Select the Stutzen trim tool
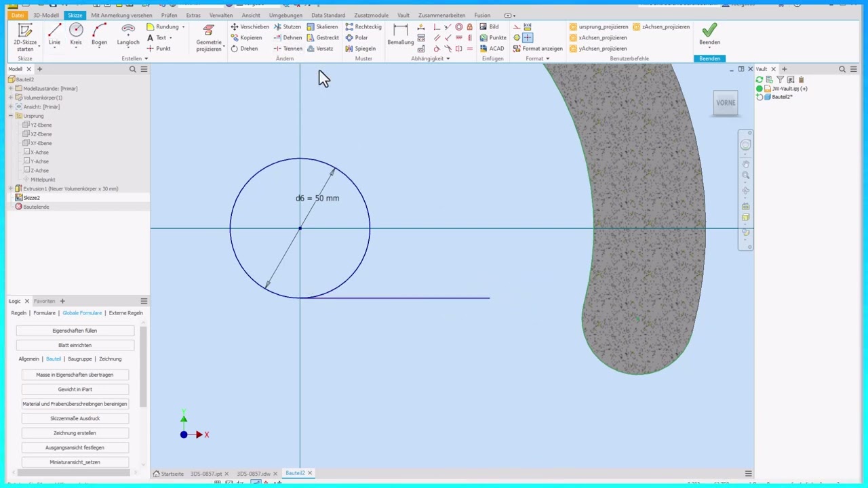The height and width of the screenshot is (488, 868). click(288, 27)
